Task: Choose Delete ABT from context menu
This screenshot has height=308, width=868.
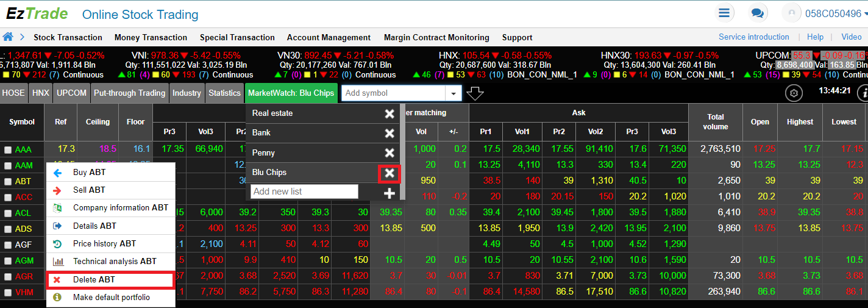Action: click(x=110, y=280)
